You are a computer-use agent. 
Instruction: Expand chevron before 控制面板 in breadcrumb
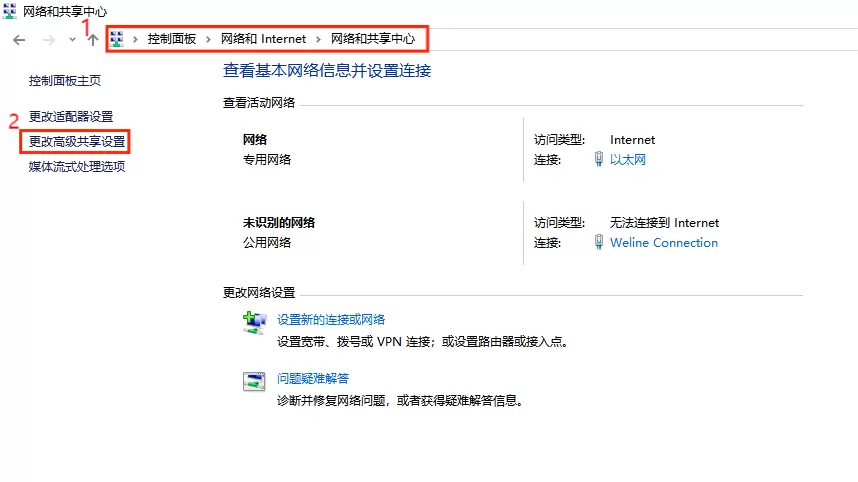click(x=136, y=39)
